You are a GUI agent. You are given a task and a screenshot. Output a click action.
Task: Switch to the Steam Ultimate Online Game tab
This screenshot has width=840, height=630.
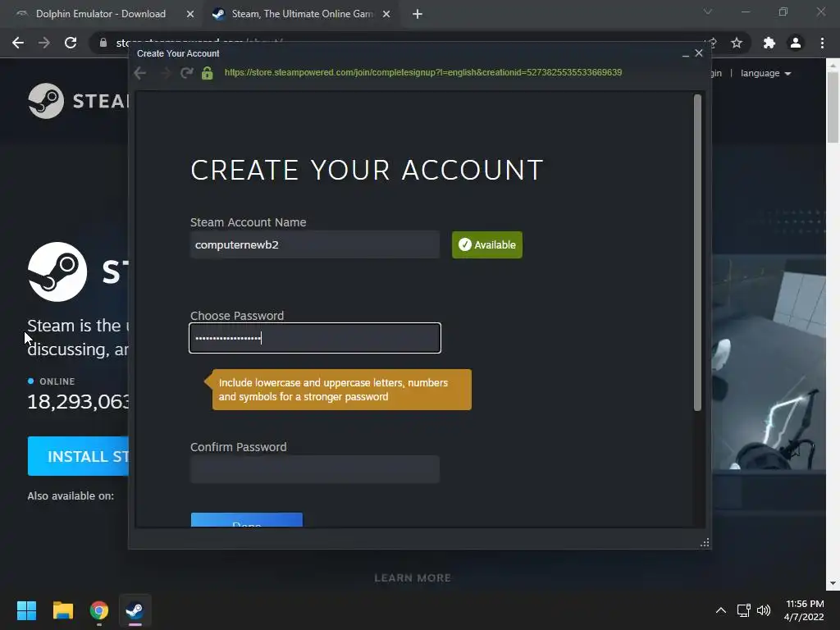pyautogui.click(x=302, y=14)
